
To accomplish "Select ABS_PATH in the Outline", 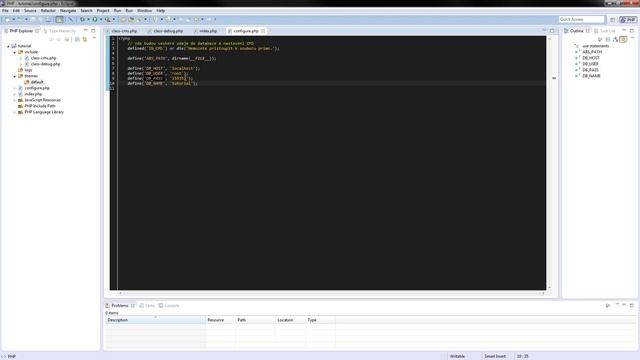I will [592, 52].
